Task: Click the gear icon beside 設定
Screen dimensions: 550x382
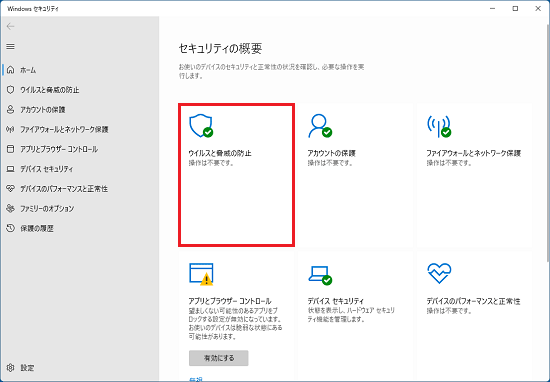Action: coord(11,368)
